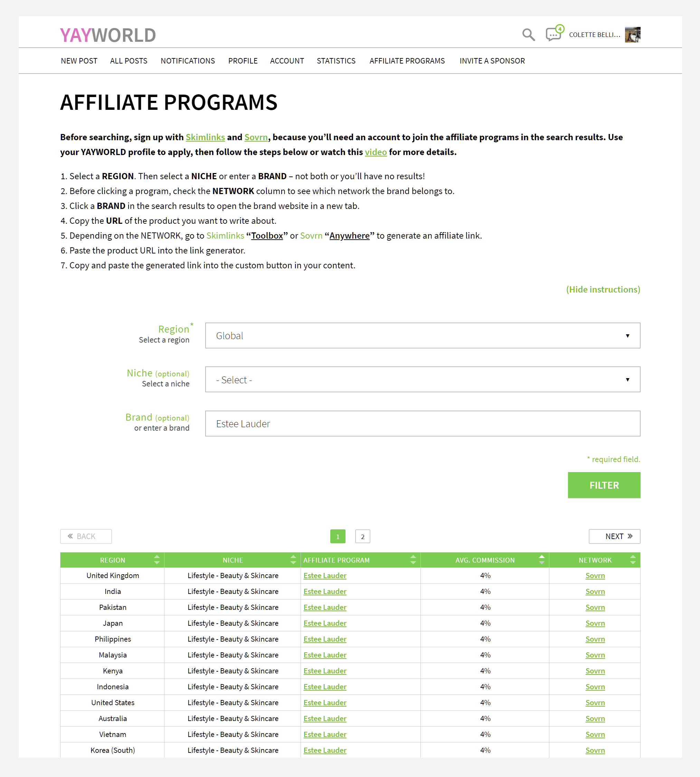
Task: Expand the Niche dropdown showing Select
Action: [423, 380]
